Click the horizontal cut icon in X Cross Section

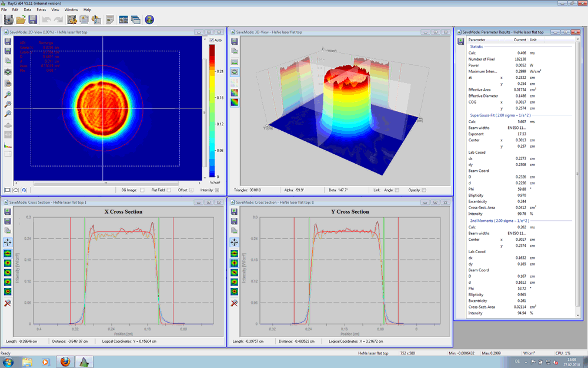point(8,253)
